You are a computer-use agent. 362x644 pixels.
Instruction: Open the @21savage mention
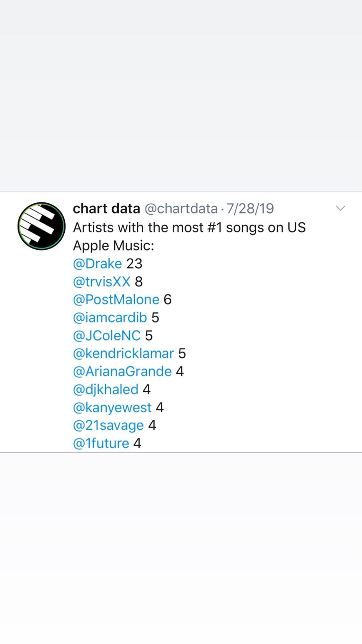108,425
